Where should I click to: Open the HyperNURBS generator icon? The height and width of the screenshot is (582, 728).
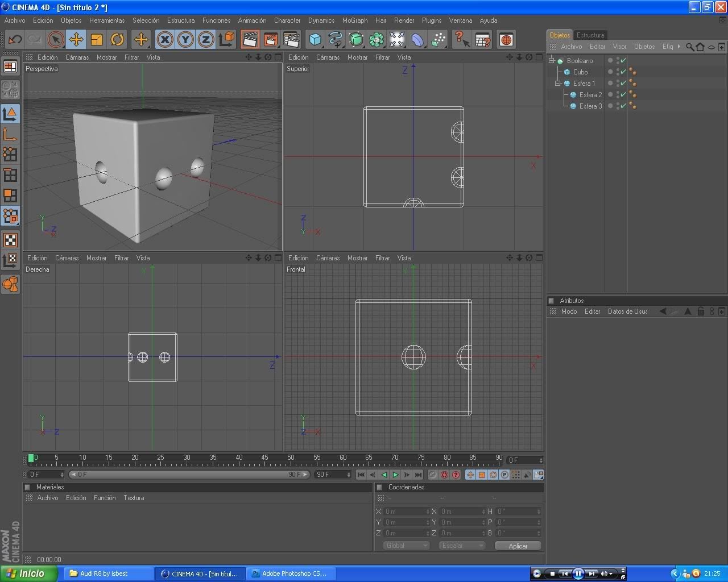coord(356,39)
